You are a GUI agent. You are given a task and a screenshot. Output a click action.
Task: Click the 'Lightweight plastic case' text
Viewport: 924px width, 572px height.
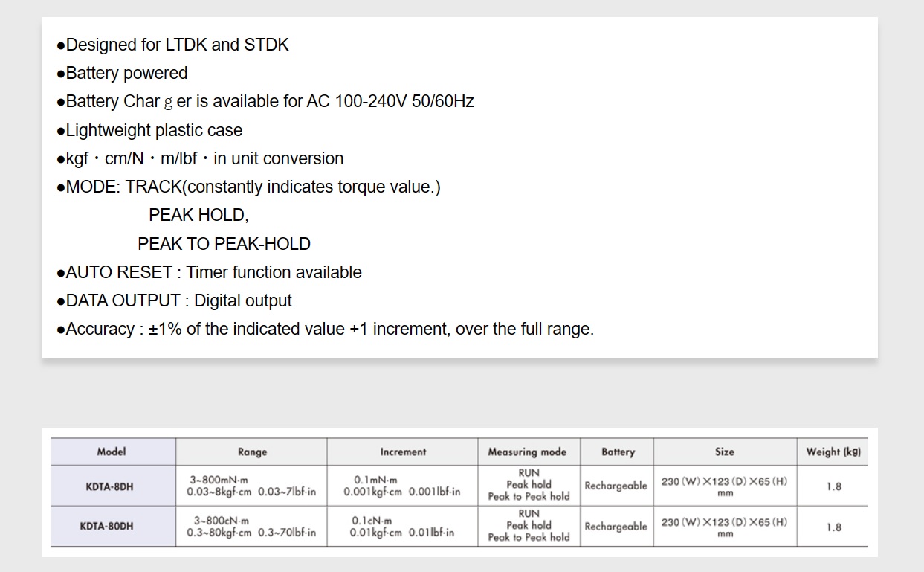click(149, 130)
